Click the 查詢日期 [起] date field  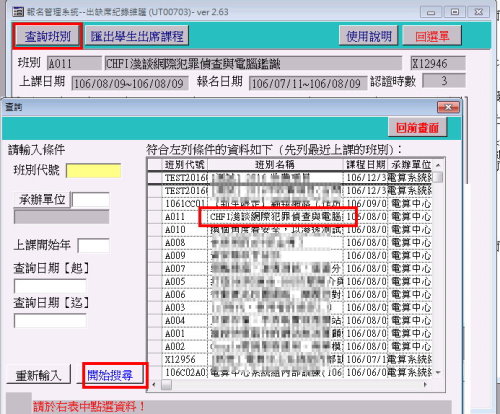pos(50,286)
